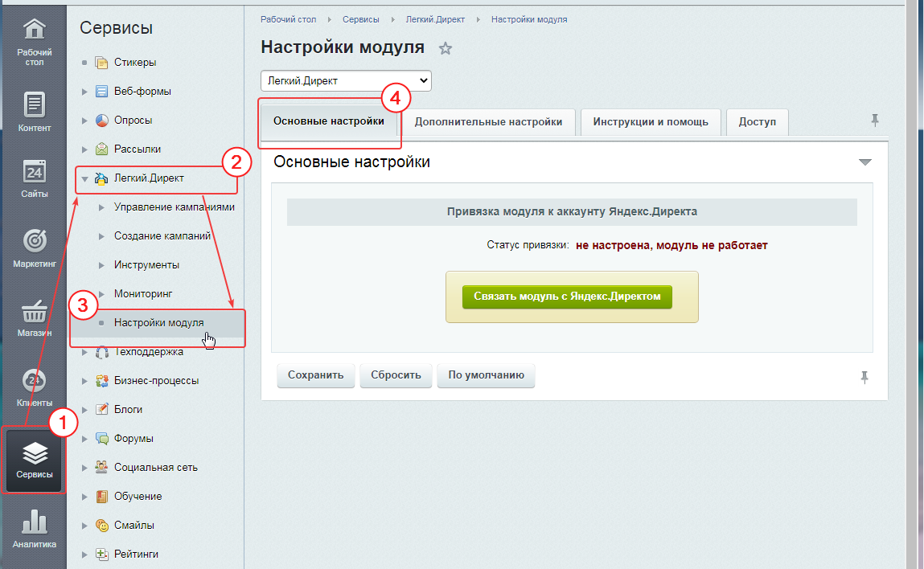Go to Легкий.Директ breadcrumb link
The width and height of the screenshot is (924, 569).
tap(435, 19)
